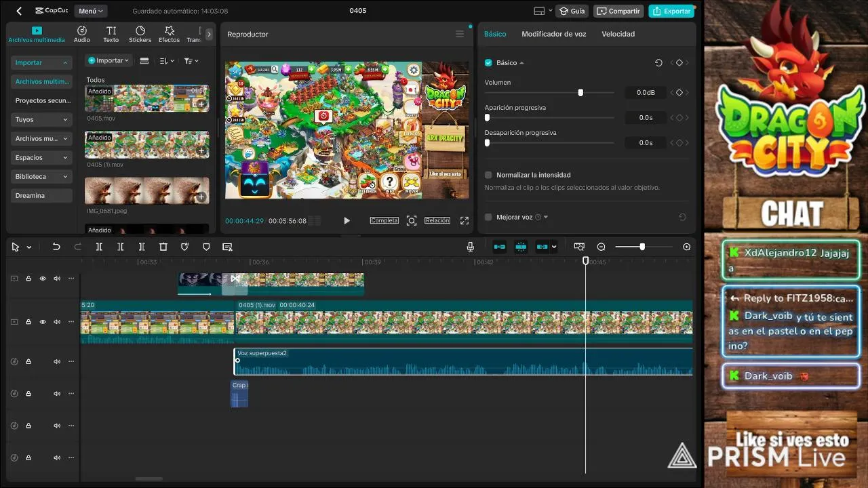The height and width of the screenshot is (488, 868).
Task: Open the Reproductor hamburger menu
Action: pyautogui.click(x=460, y=34)
